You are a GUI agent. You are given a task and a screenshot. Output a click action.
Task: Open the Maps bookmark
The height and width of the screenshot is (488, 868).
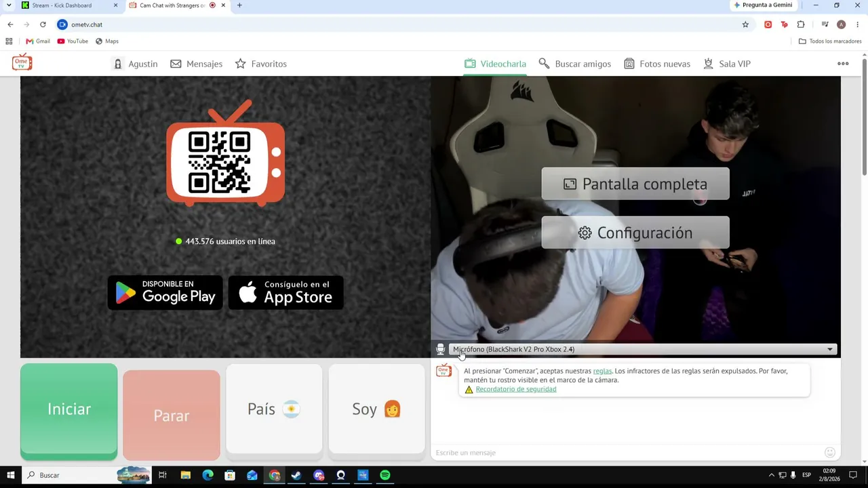point(107,41)
